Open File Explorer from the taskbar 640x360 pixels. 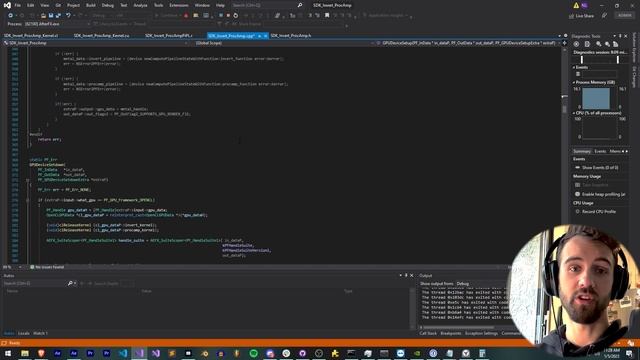(x=24, y=353)
